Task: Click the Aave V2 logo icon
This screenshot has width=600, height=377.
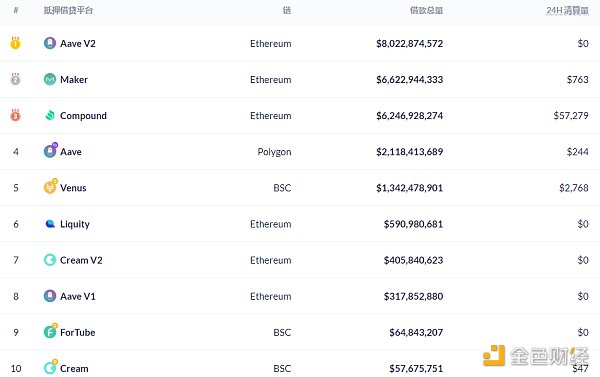Action: pyautogui.click(x=50, y=43)
